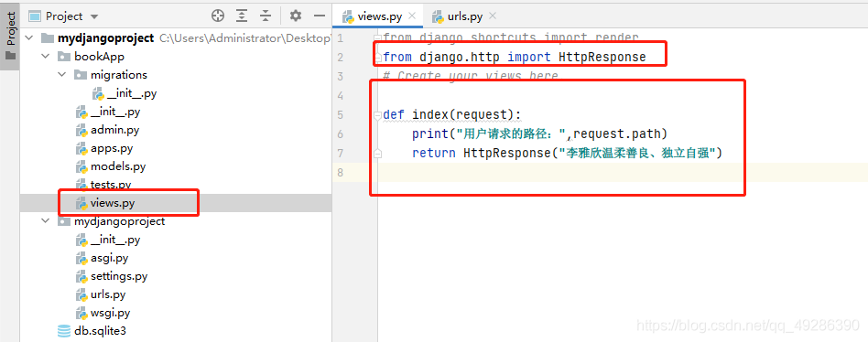The height and width of the screenshot is (342, 868).
Task: Select apps.py in project tree
Action: 112,148
